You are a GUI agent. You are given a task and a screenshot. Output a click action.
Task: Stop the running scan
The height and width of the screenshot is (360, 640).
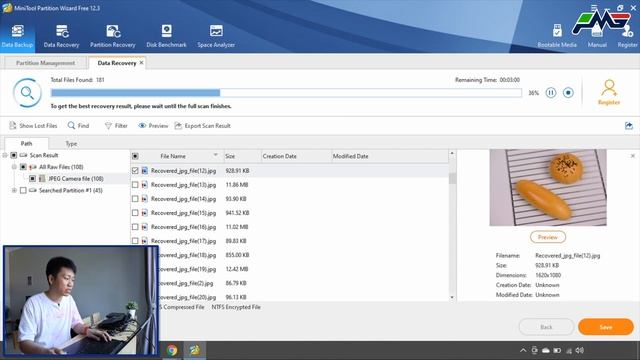568,93
